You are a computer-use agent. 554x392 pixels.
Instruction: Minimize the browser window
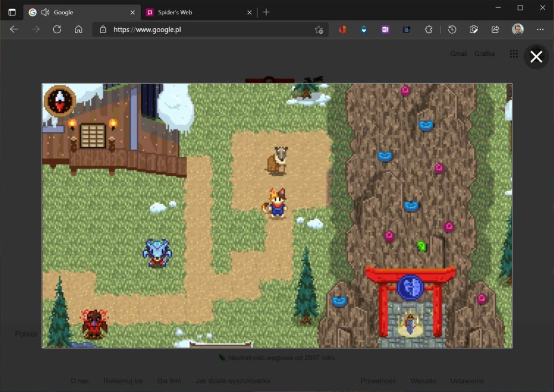(x=498, y=7)
